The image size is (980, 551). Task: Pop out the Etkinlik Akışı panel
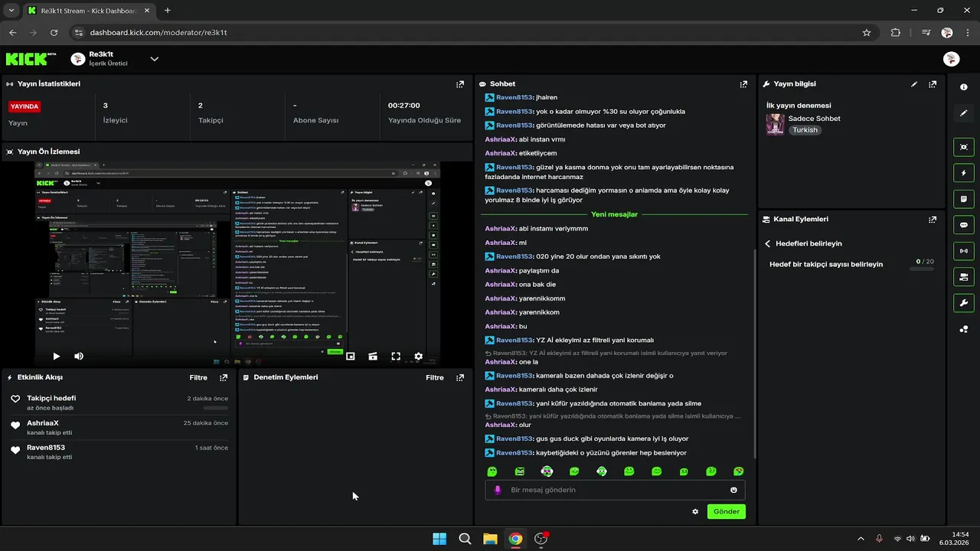click(224, 377)
